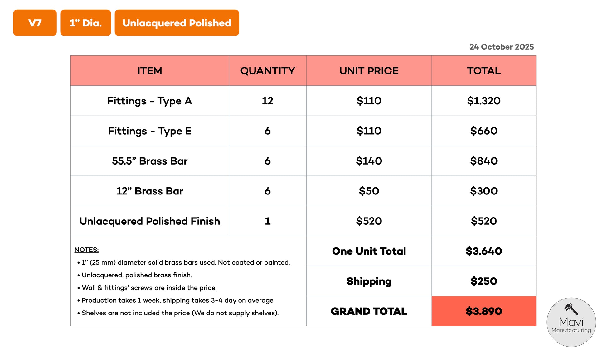This screenshot has height=364, width=607.
Task: Select the GRAND TOTAL label cell
Action: pyautogui.click(x=369, y=311)
